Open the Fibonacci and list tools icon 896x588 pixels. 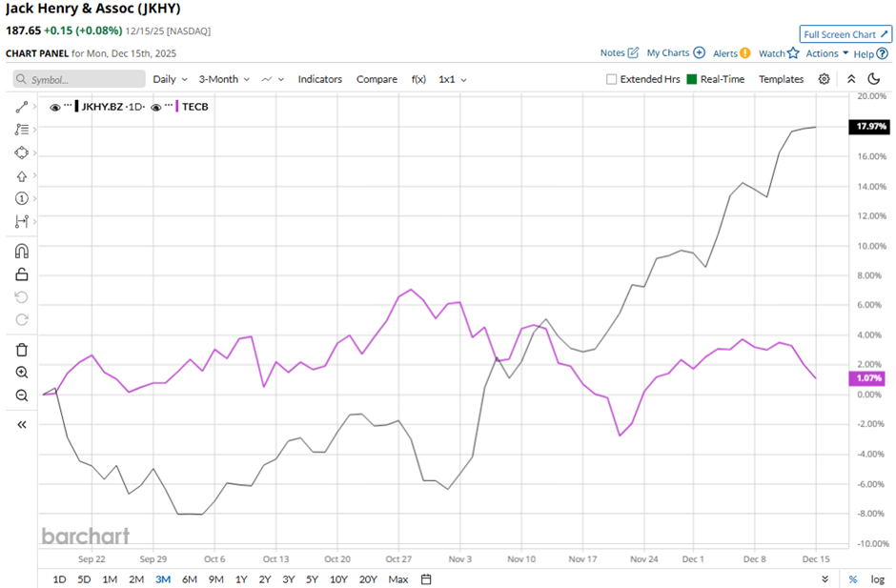pos(22,130)
